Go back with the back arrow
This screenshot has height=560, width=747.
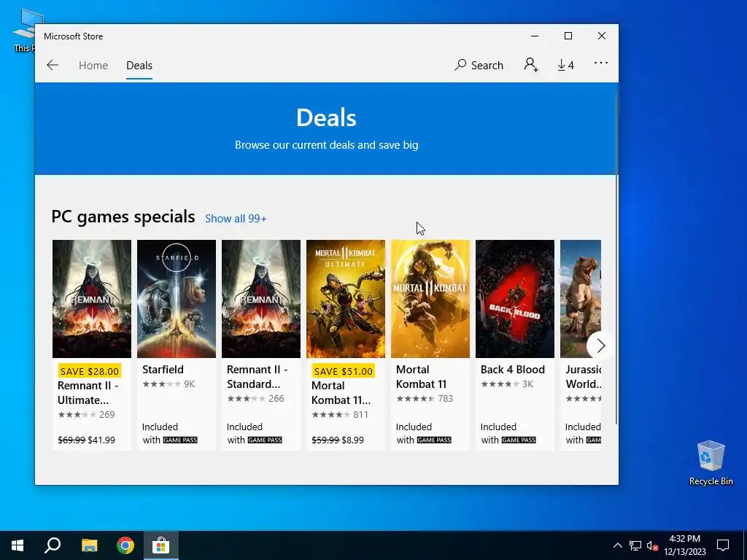click(53, 65)
